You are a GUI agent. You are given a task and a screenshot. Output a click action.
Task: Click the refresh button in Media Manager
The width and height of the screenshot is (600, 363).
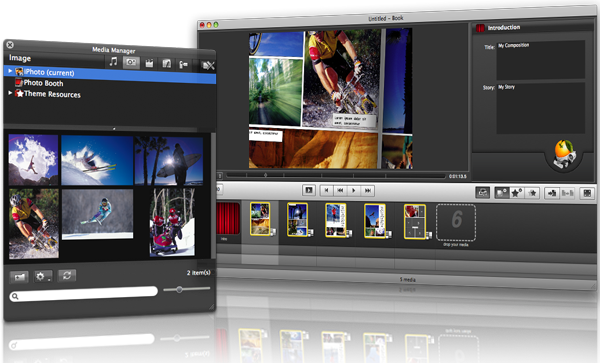pos(67,275)
